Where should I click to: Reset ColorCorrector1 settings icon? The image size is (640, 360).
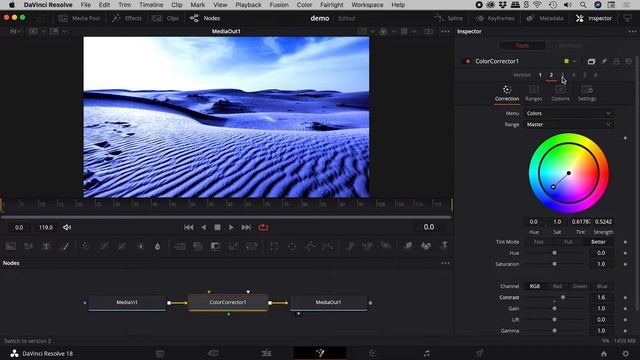[x=629, y=61]
